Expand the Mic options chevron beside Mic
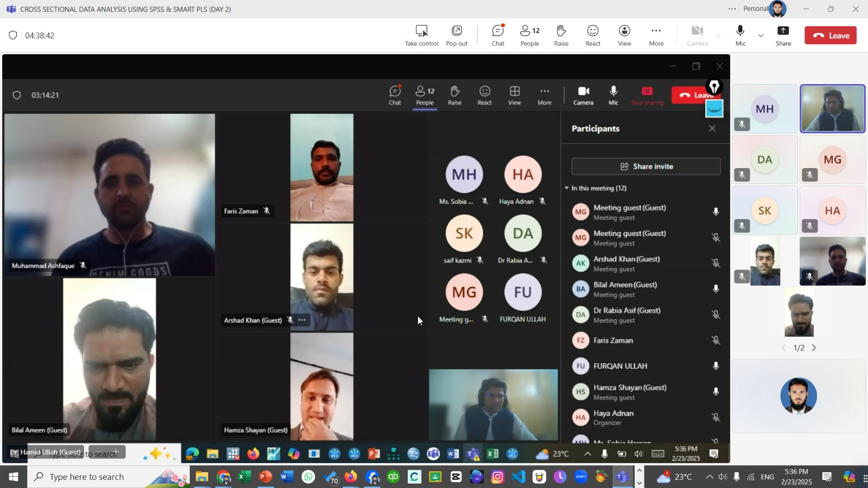 point(761,36)
